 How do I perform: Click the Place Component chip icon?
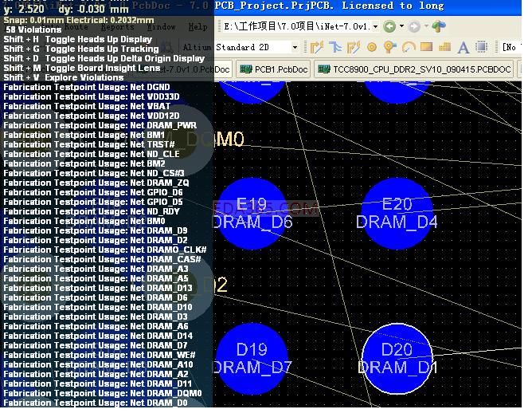coord(481,47)
